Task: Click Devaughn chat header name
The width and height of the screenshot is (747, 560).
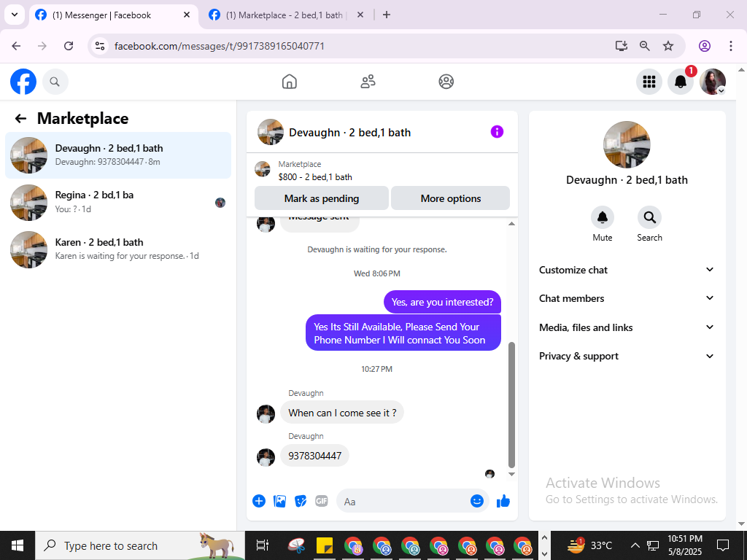Action: [x=349, y=133]
